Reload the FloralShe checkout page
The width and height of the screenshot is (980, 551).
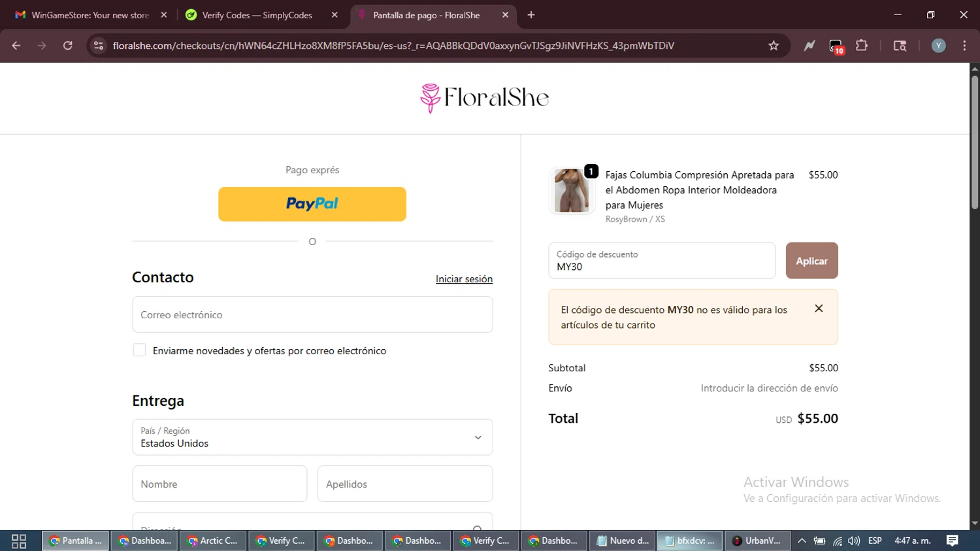coord(68,46)
